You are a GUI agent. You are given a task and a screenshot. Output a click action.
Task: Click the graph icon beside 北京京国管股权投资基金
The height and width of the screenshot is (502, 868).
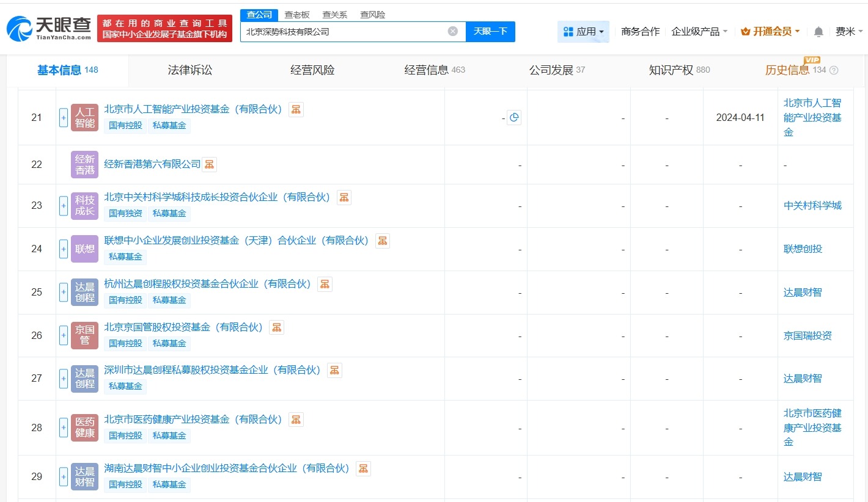pyautogui.click(x=276, y=327)
